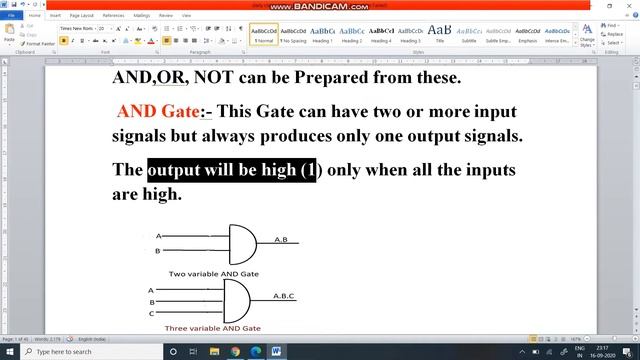
Task: Apply the Subtitle style
Action: click(469, 35)
